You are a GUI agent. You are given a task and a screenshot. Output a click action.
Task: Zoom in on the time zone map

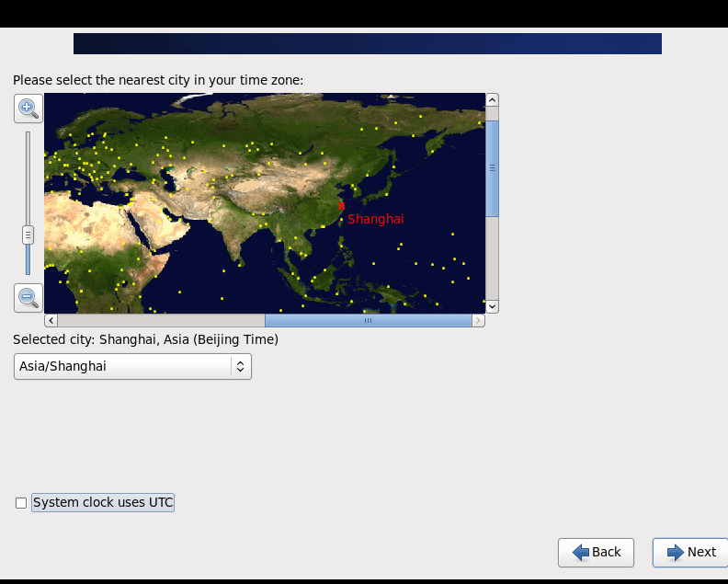pos(28,109)
